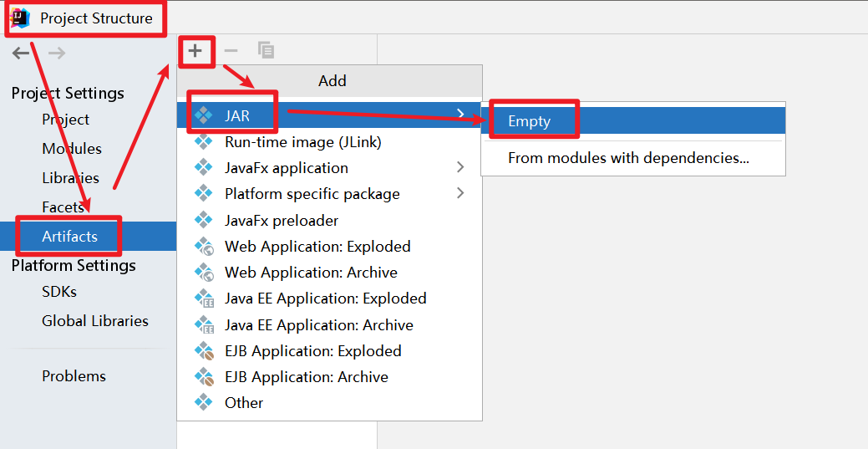Expand the Platform specific package submenu chevron
The height and width of the screenshot is (449, 868).
click(x=460, y=194)
